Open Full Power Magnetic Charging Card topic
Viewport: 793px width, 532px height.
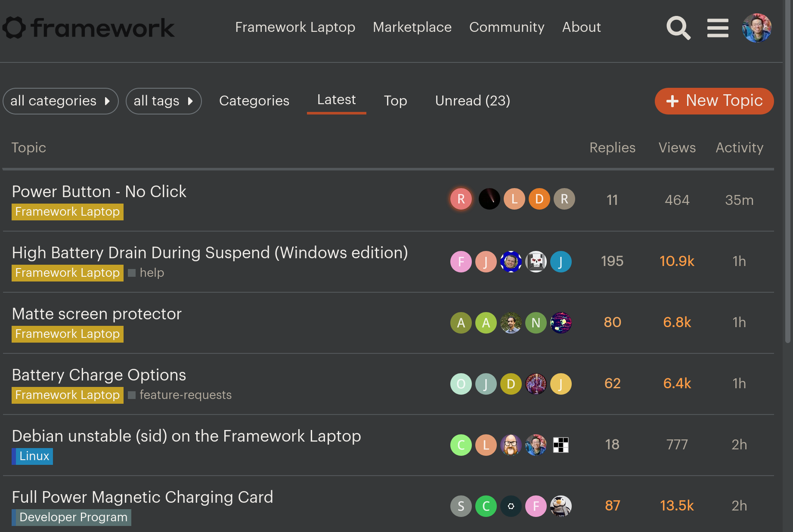point(142,497)
